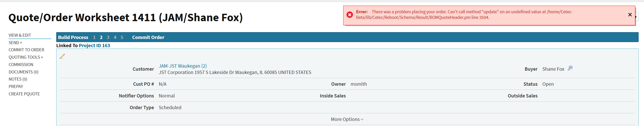Expand QUOTING TOOLS + menu
Screen dimensions: 644x126
click(x=26, y=57)
